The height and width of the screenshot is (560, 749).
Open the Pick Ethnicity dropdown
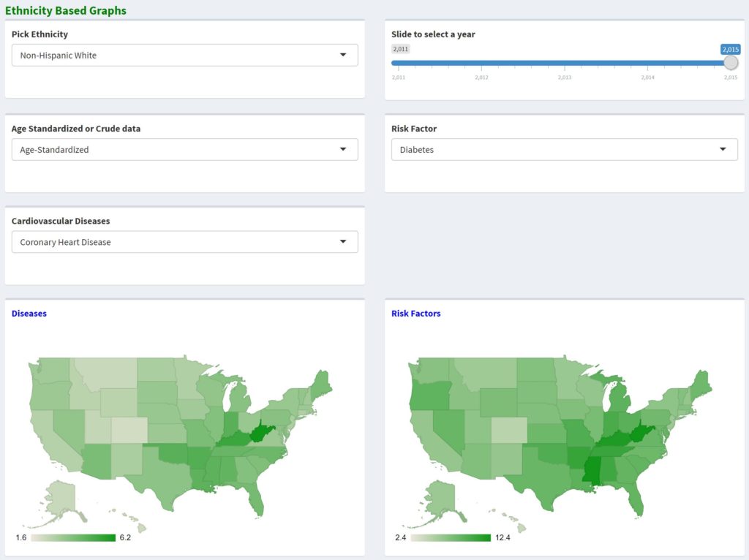184,56
